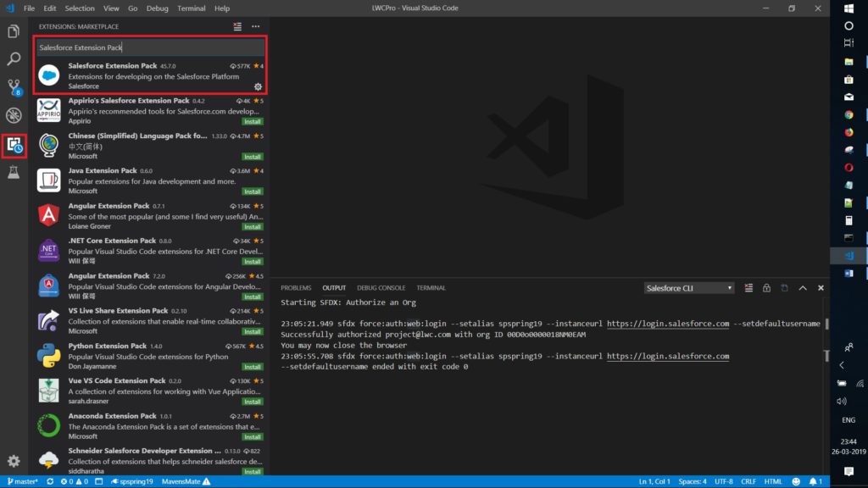Screen dimensions: 868x488
Task: Close the bottom panel
Action: [x=821, y=288]
